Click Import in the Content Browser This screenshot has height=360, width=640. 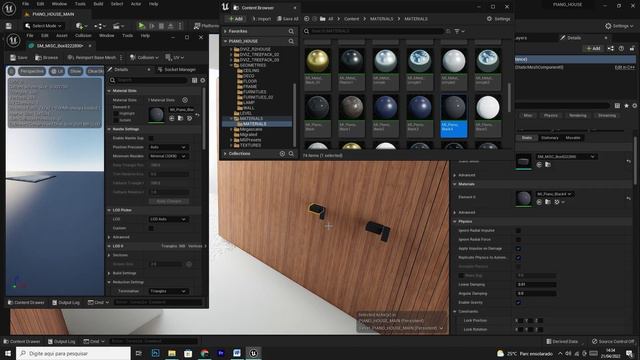coord(261,19)
